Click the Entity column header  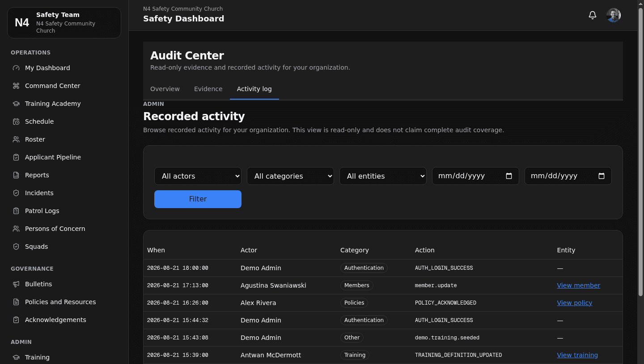tap(566, 250)
